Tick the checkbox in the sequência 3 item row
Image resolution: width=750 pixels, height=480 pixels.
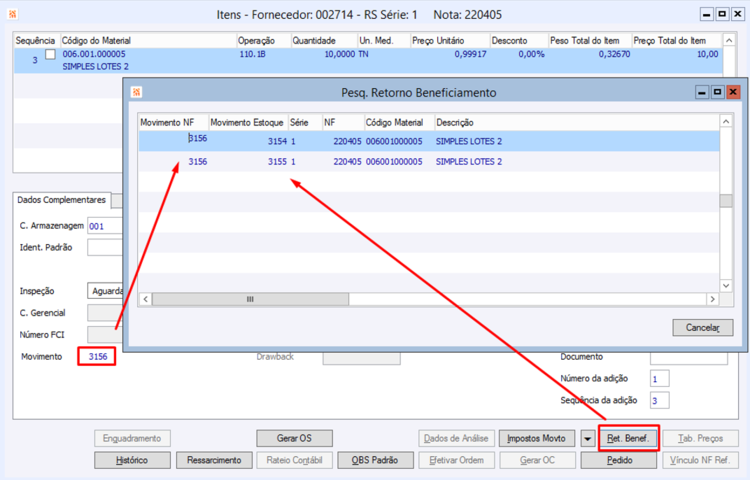click(x=50, y=55)
